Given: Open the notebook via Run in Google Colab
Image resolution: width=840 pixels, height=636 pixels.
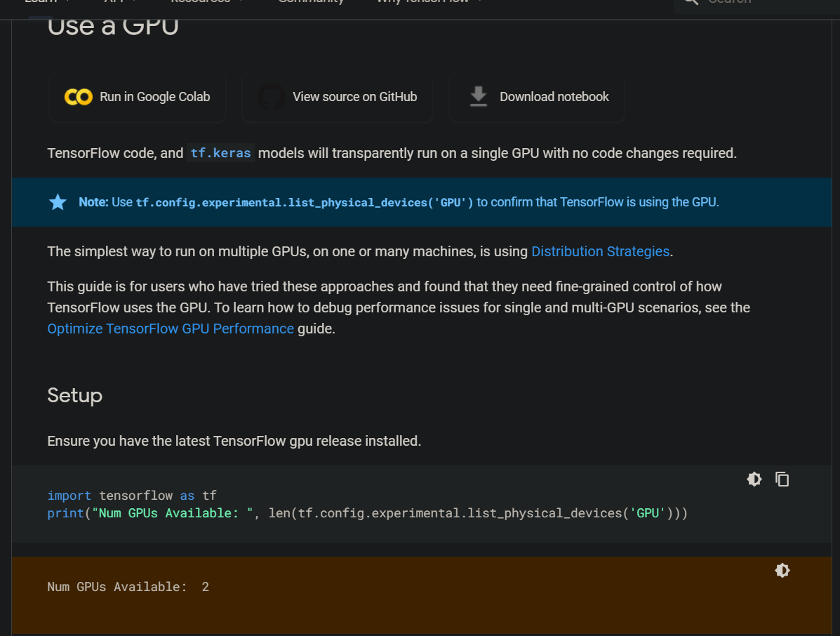Looking at the screenshot, I should (137, 97).
